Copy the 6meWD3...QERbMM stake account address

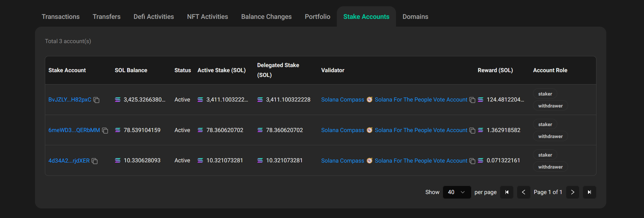[105, 131]
